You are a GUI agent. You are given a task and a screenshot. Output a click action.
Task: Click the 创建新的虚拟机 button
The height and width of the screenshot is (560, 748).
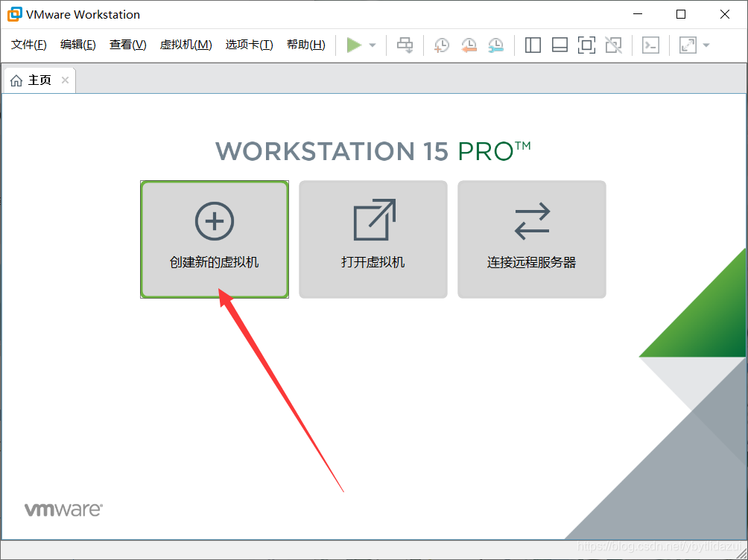(215, 240)
